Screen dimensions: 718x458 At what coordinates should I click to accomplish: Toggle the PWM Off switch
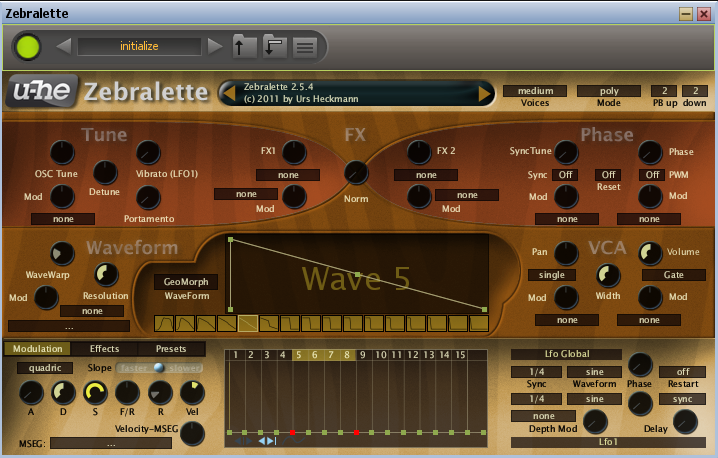coord(652,175)
